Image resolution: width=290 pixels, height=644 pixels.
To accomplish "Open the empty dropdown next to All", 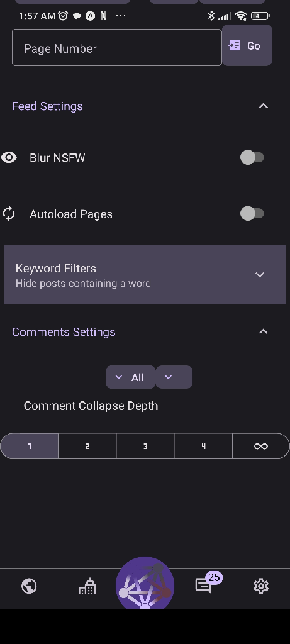I will click(174, 377).
